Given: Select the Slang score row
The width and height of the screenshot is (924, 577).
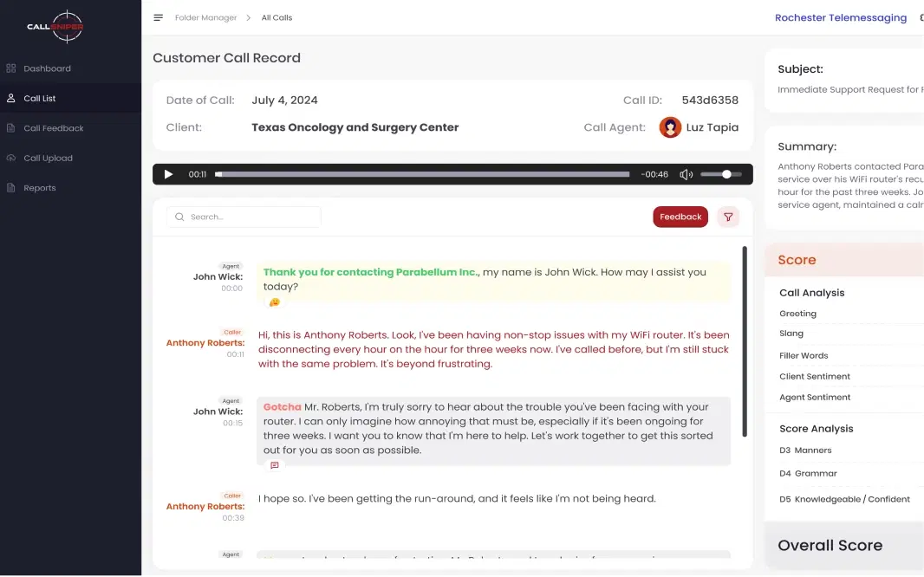Looking at the screenshot, I should pos(851,334).
